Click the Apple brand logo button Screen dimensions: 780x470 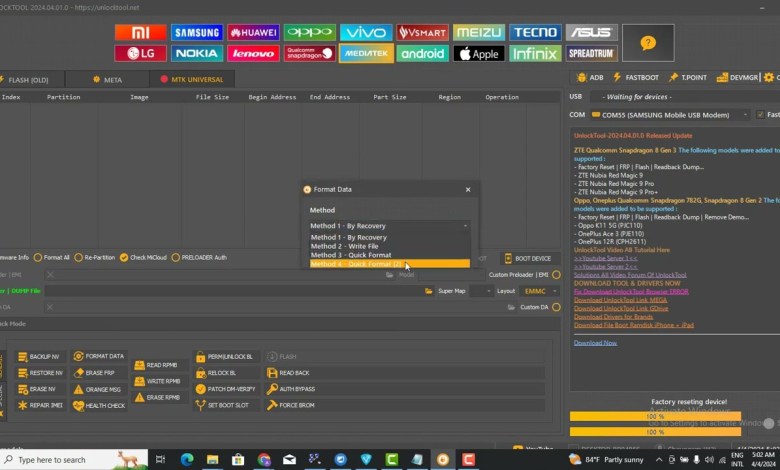479,53
